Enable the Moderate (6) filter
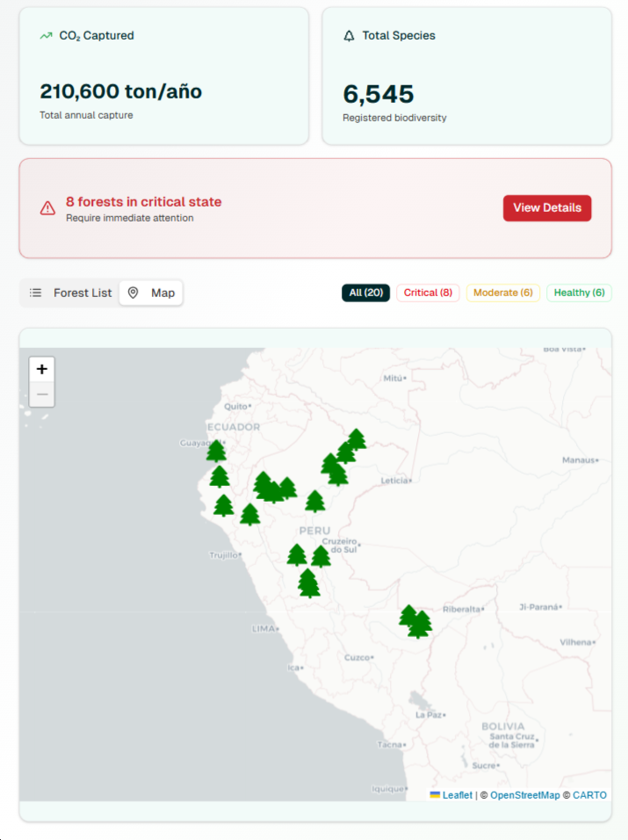The height and width of the screenshot is (840, 628). click(502, 293)
